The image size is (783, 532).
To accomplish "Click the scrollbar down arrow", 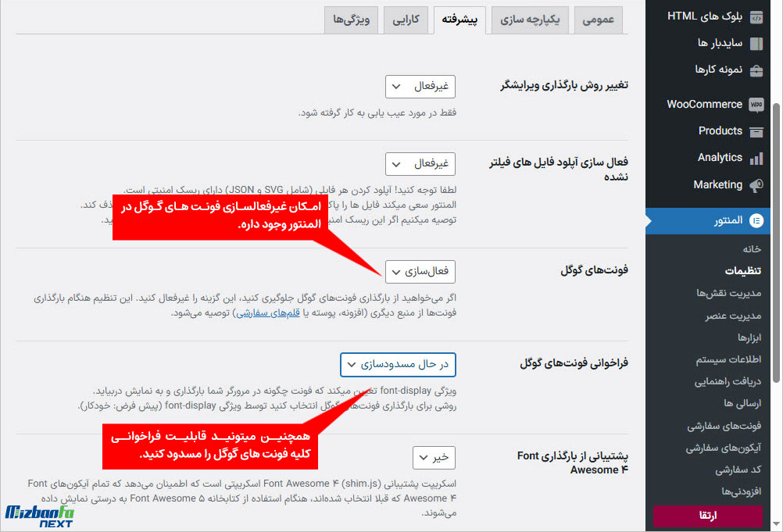I will point(776,524).
